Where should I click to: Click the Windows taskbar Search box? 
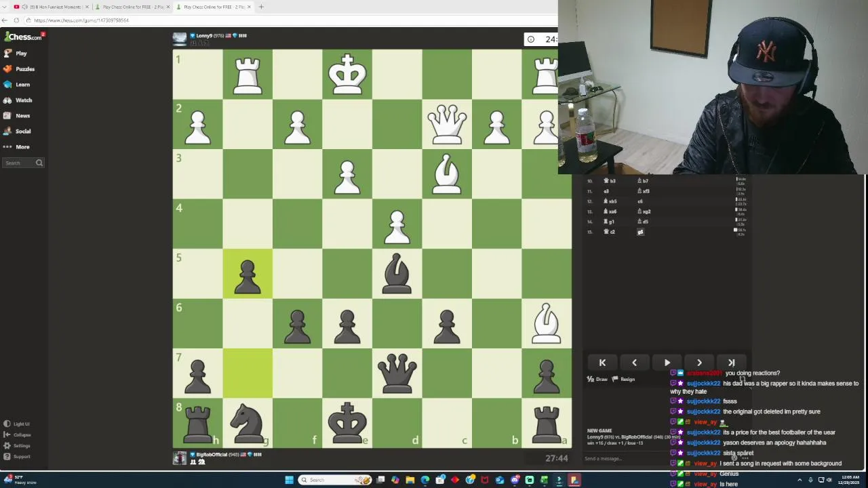335,480
